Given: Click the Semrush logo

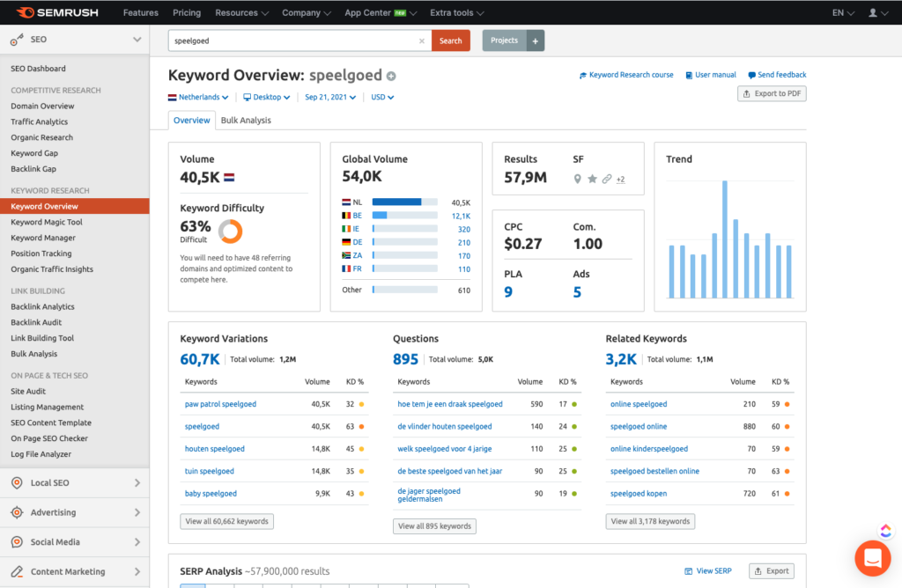Looking at the screenshot, I should (x=57, y=12).
